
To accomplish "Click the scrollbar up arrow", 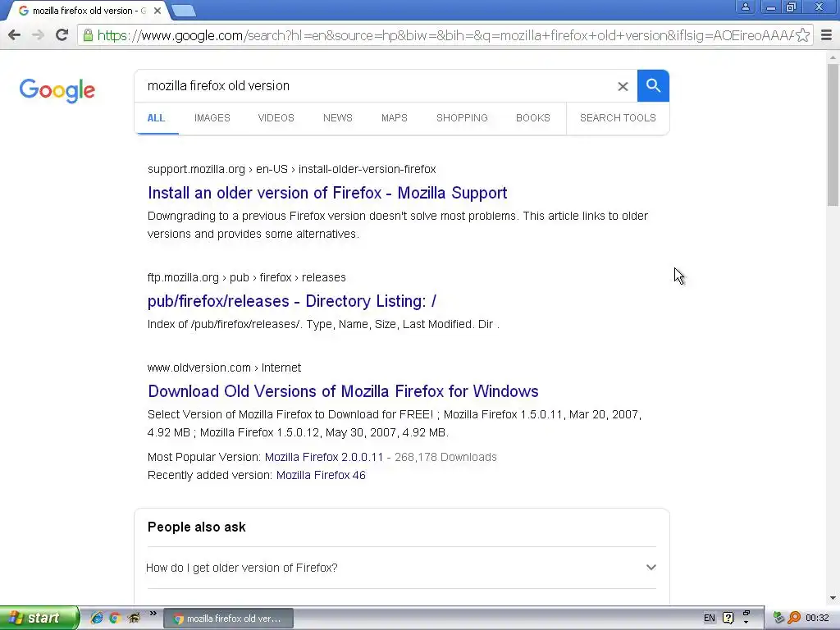I will [x=833, y=57].
